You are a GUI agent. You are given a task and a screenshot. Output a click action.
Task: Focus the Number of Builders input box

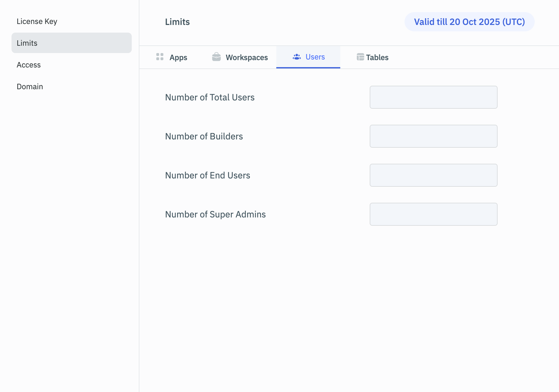[433, 136]
